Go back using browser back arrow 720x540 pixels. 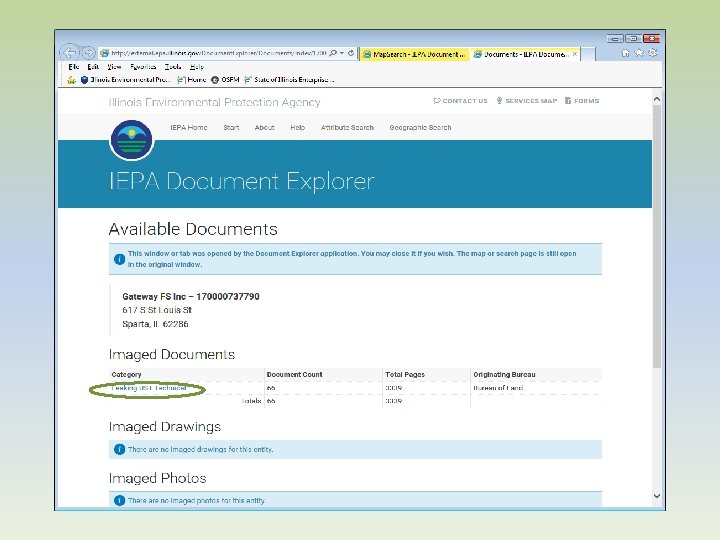(x=69, y=52)
